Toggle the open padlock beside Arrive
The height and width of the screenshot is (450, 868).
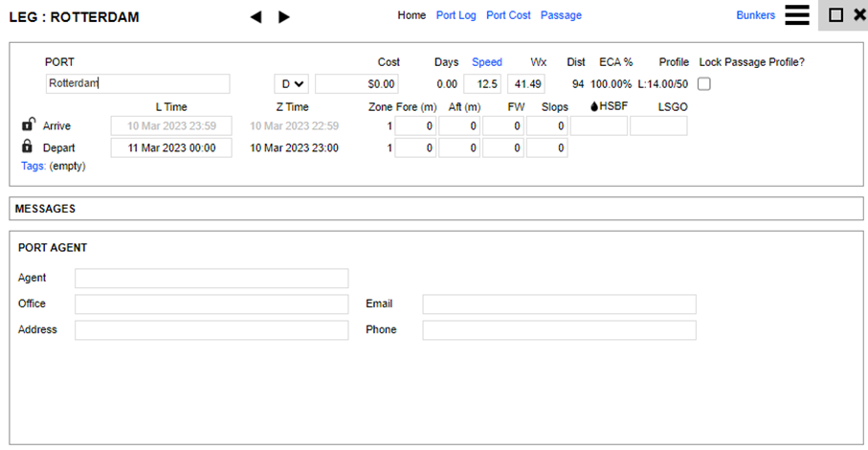pyautogui.click(x=28, y=124)
